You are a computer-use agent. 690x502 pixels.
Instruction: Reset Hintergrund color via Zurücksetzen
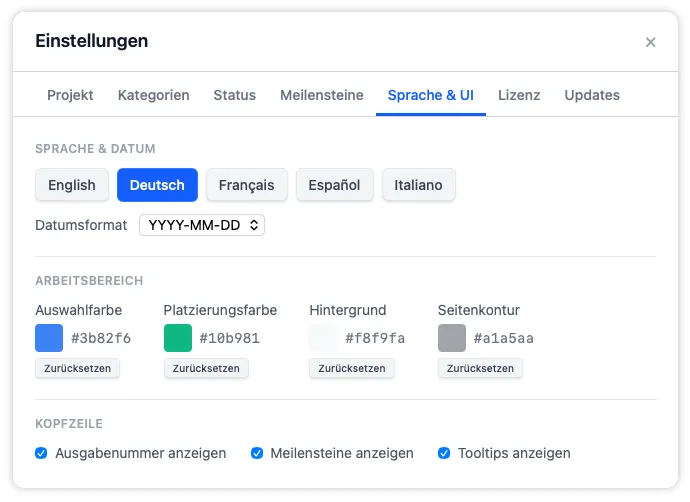pyautogui.click(x=352, y=368)
